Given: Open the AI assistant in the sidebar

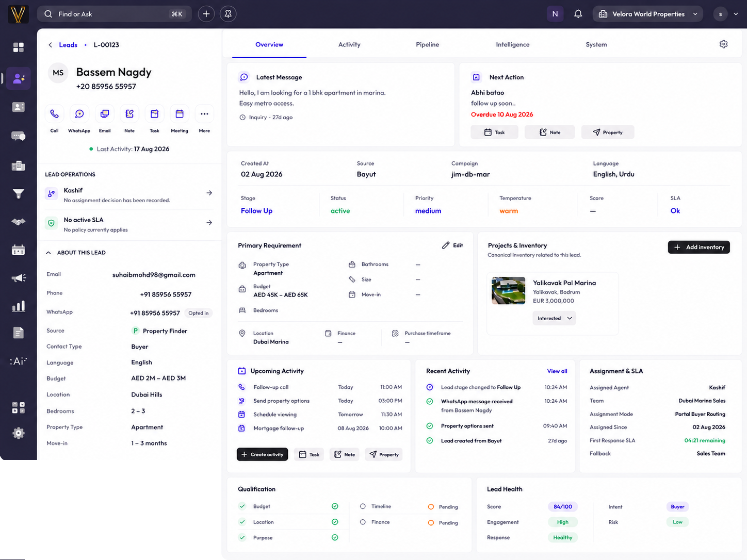Looking at the screenshot, I should pyautogui.click(x=19, y=361).
